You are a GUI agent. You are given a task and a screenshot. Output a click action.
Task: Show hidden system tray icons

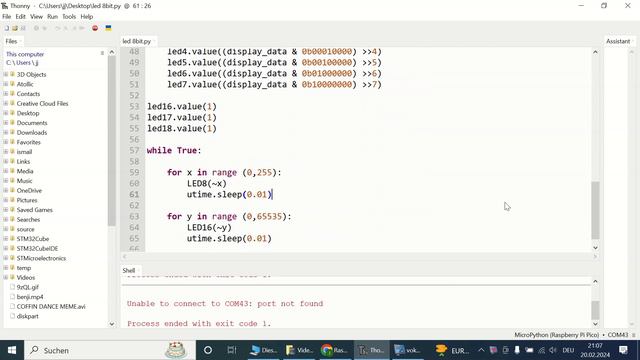pyautogui.click(x=481, y=350)
